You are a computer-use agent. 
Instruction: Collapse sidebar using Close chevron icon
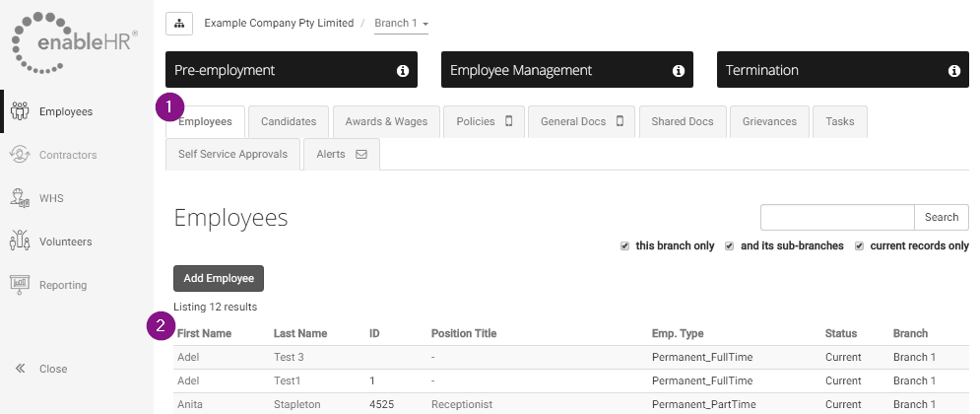20,369
